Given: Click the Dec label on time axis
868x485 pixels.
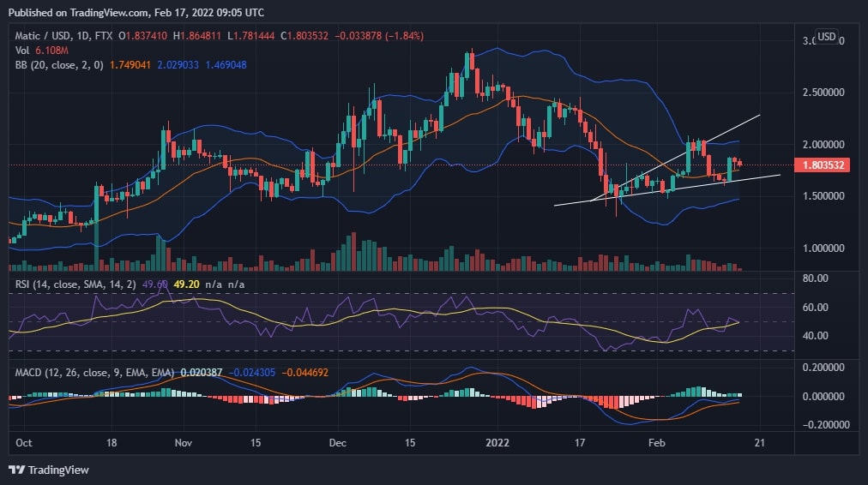Looking at the screenshot, I should coord(338,443).
